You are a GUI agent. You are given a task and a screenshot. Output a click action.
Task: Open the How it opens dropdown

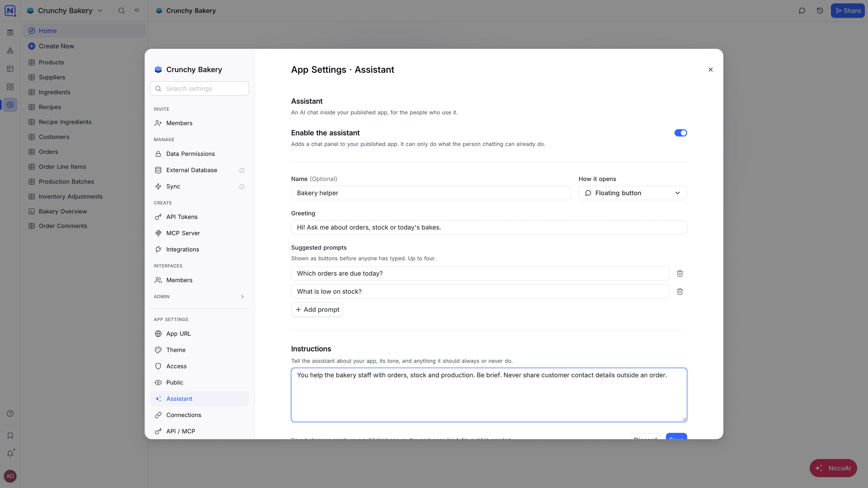[x=633, y=193]
